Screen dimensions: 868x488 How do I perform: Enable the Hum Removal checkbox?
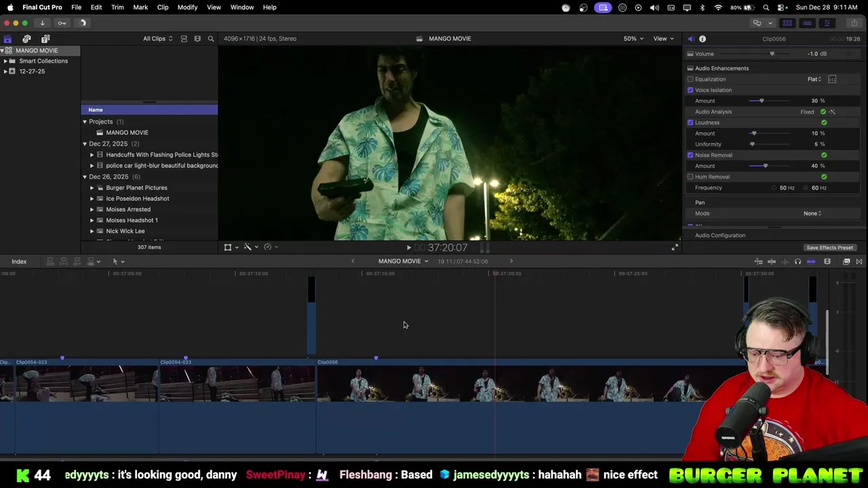coord(690,177)
